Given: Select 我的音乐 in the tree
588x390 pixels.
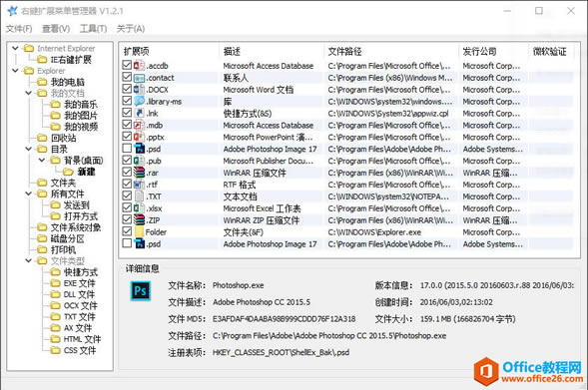Looking at the screenshot, I should (81, 105).
